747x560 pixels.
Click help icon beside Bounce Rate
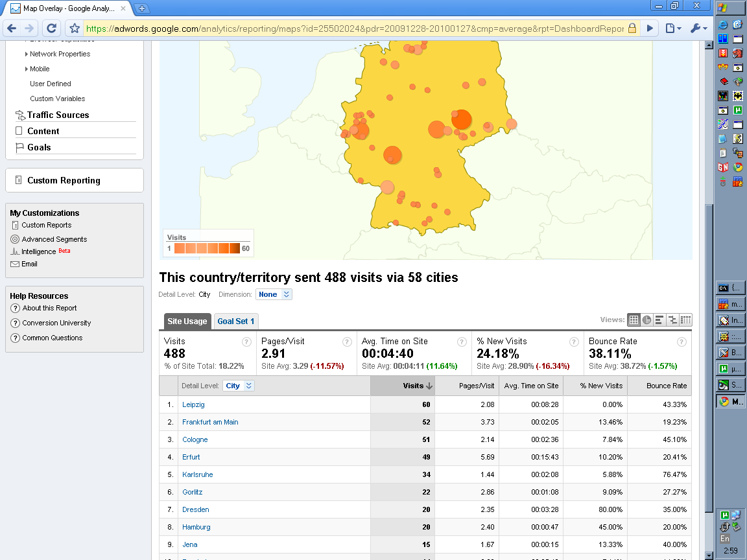coord(682,342)
